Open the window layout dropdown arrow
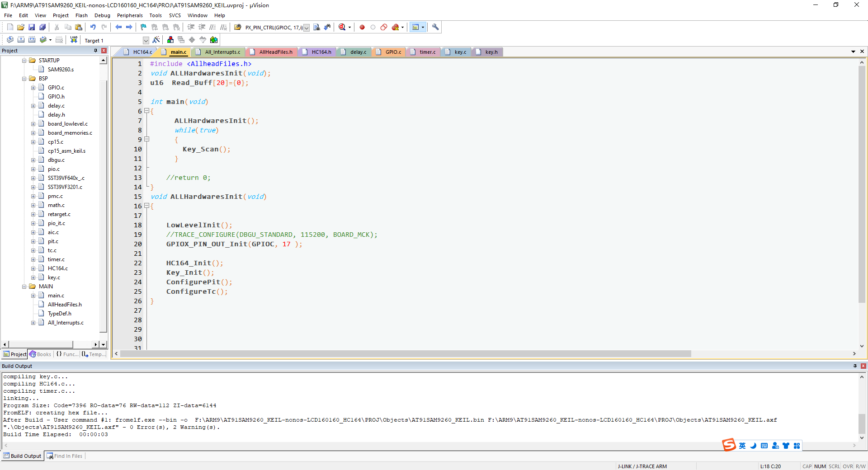868x470 pixels. coord(423,27)
